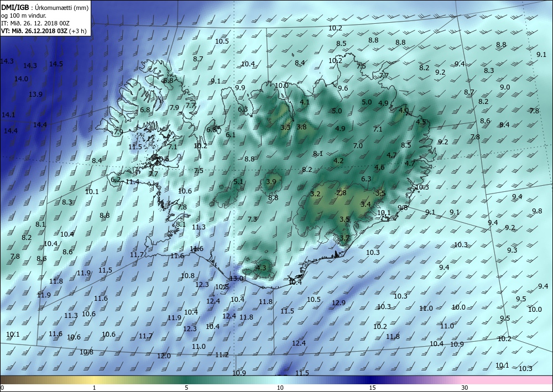Click the value 4.5 on the east coast
The height and width of the screenshot is (392, 553).
coord(421,122)
